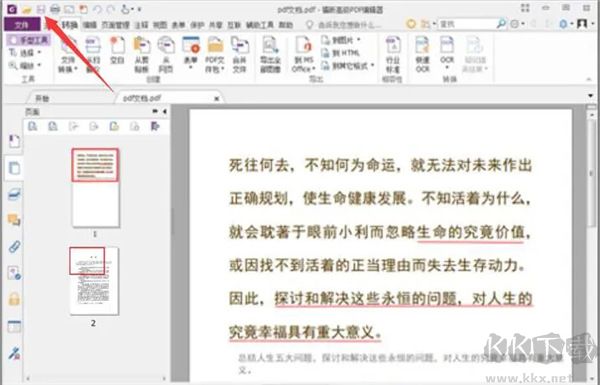Expand the 到其它格式 dropdown
Screen dimensions: 600x385
point(347,66)
